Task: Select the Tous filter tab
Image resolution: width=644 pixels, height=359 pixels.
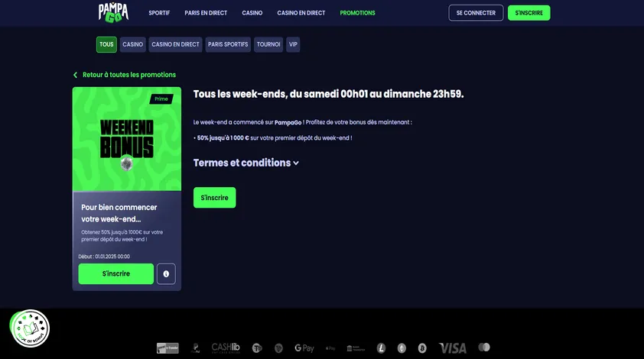Action: coord(106,44)
